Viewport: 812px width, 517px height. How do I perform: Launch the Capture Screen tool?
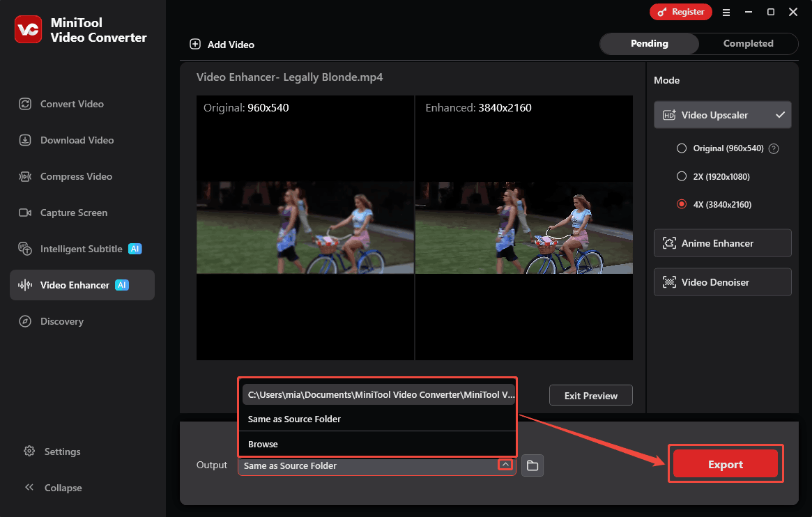[72, 212]
